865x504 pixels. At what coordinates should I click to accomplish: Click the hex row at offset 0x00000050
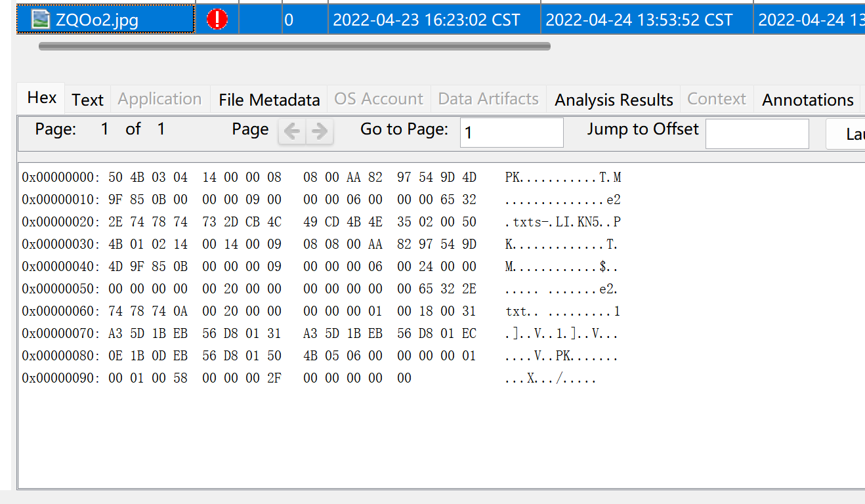click(x=320, y=289)
